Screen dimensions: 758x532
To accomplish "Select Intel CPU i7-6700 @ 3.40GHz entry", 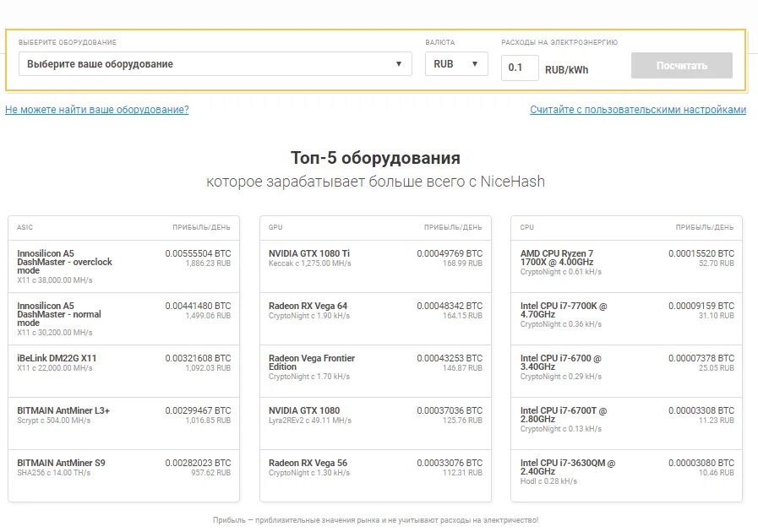I will [626, 371].
